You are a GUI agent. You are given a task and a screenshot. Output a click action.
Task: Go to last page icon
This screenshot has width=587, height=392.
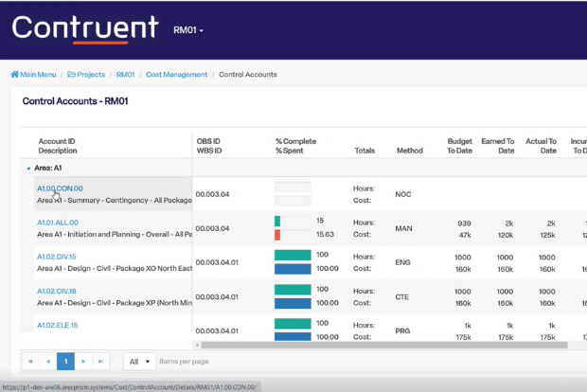coord(100,362)
